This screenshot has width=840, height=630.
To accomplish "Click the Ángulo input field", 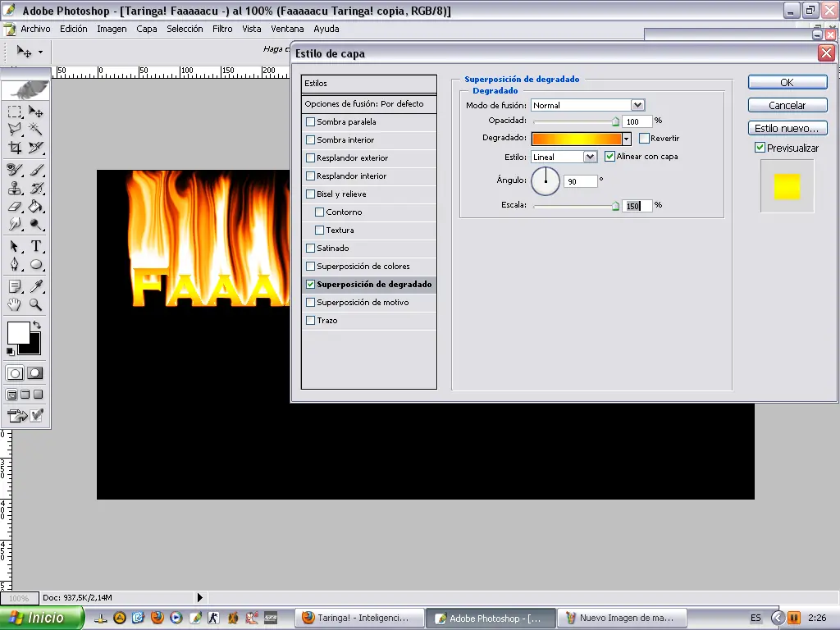I will [x=581, y=181].
